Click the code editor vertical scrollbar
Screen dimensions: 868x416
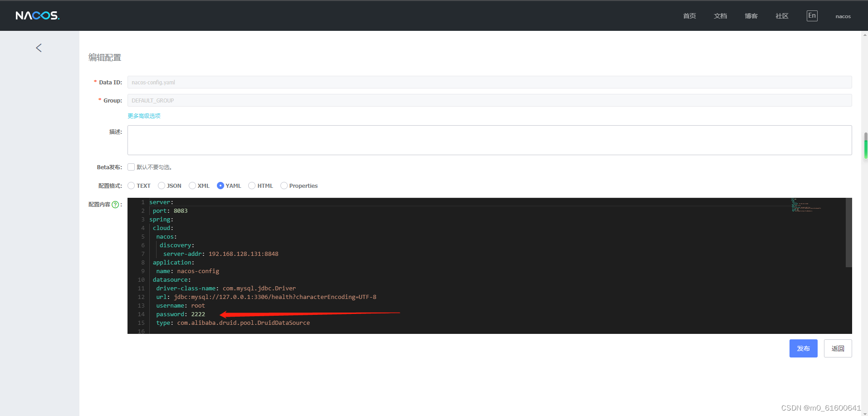click(848, 232)
